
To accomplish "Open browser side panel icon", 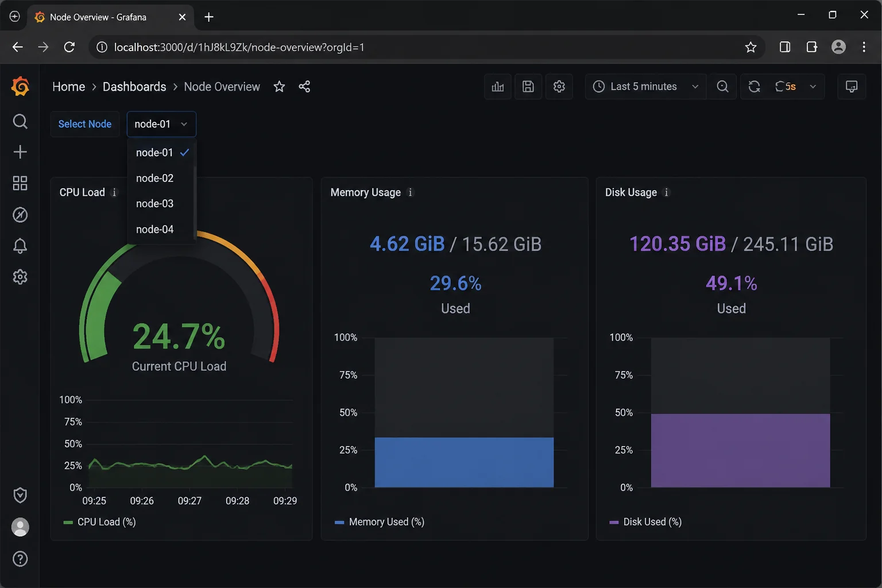I will (785, 47).
